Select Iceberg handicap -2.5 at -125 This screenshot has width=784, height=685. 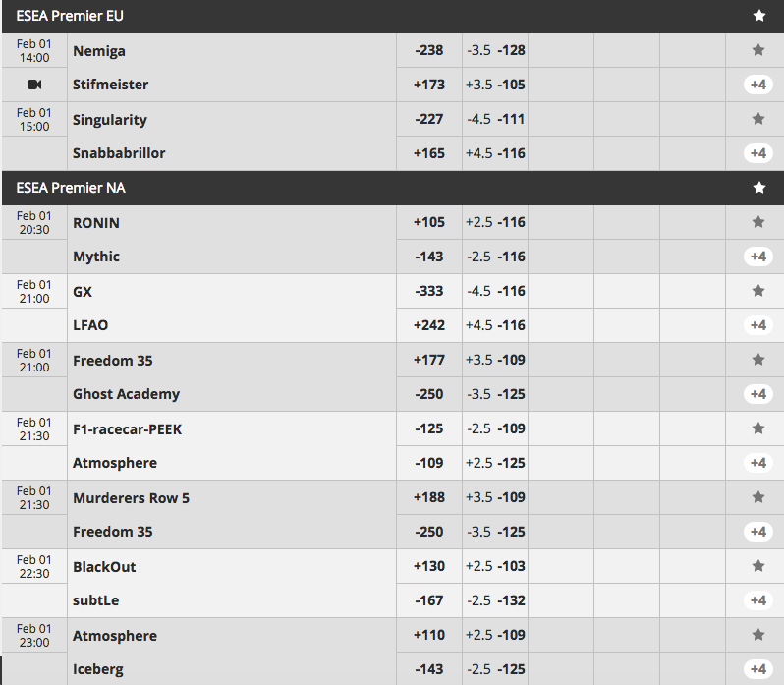495,669
